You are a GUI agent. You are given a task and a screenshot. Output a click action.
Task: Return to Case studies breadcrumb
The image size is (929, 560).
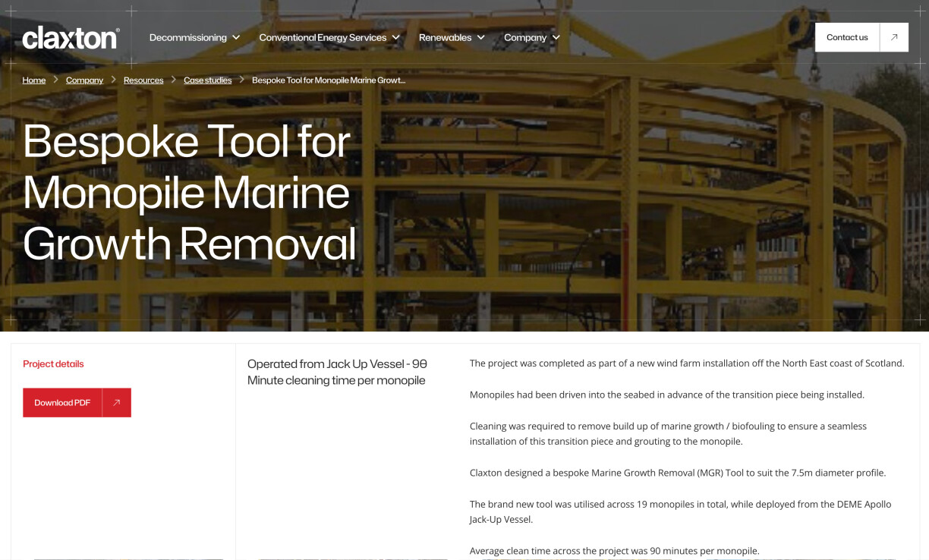207,80
